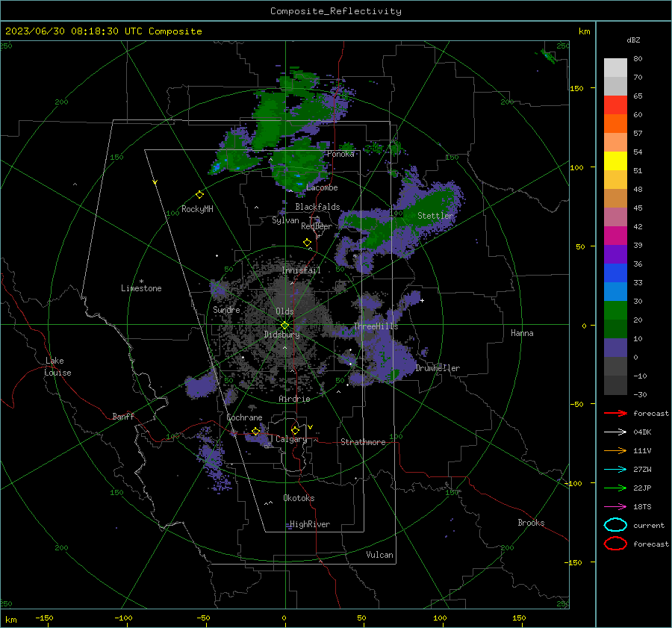
Task: Click the Lacombe city label
Action: (x=322, y=187)
